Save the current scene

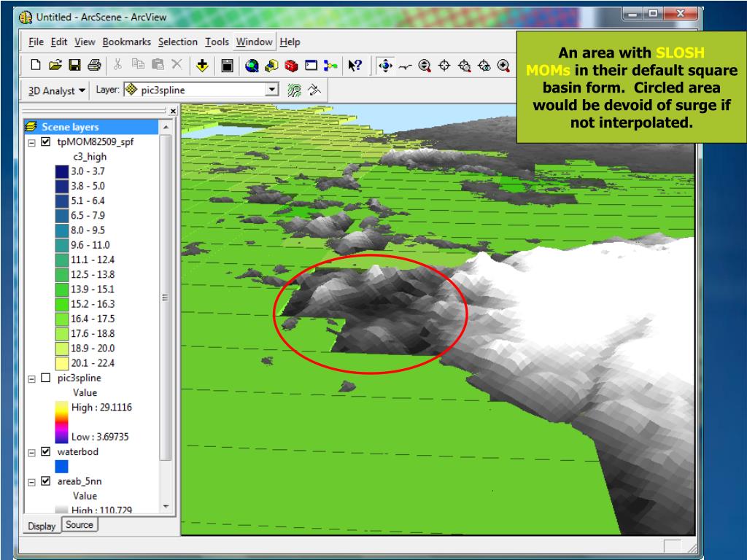pyautogui.click(x=75, y=65)
